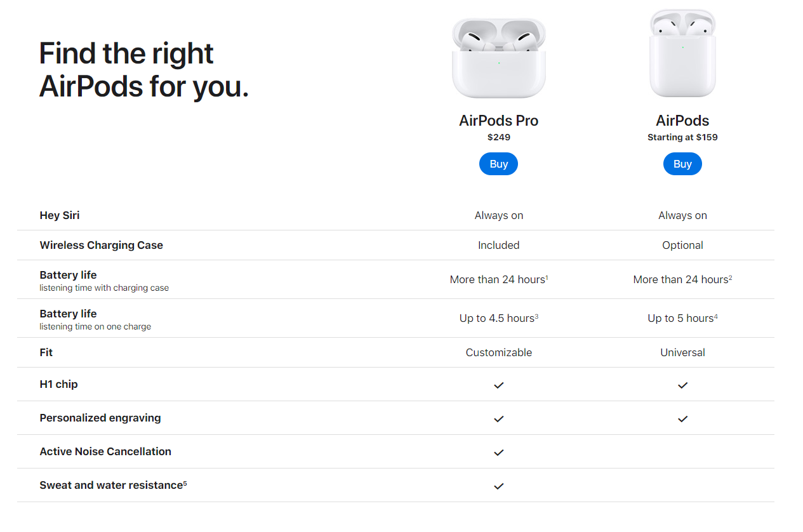Click the AirPods Pro H1 chip checkmark
803x532 pixels.
[499, 385]
